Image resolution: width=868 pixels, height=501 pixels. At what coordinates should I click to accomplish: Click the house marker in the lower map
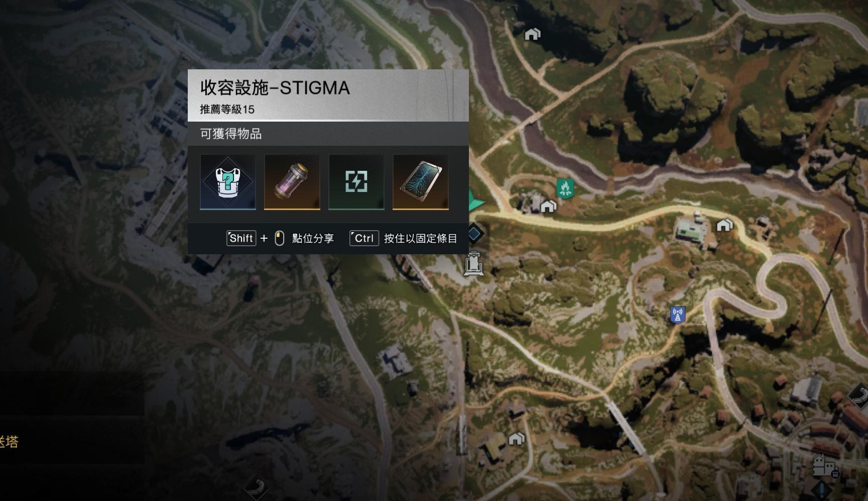click(x=517, y=439)
